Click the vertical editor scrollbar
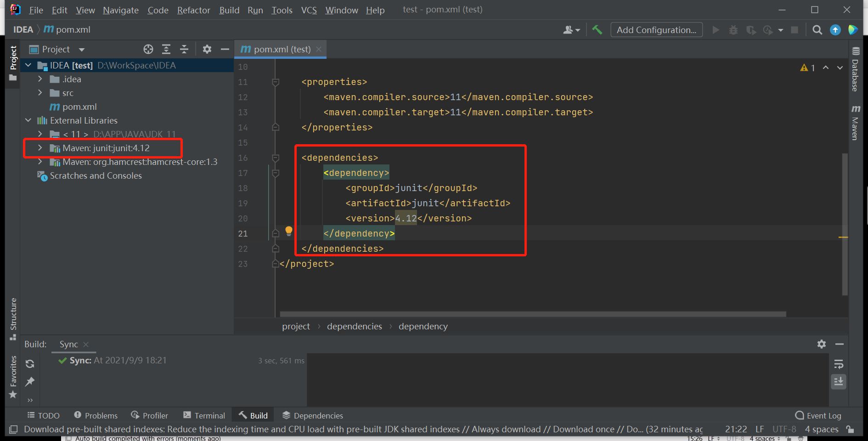This screenshot has width=868, height=441. pos(845,224)
